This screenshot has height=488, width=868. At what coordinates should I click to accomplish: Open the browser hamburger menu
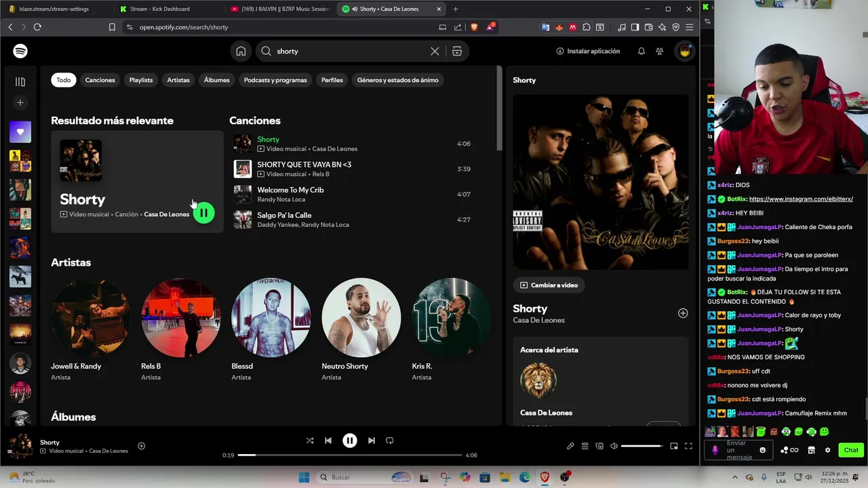(x=689, y=27)
